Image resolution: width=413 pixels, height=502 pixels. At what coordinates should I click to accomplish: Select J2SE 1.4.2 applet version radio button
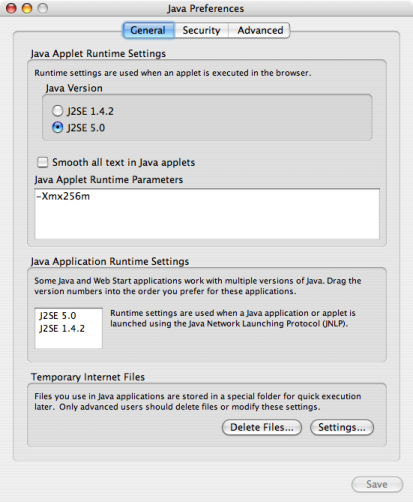[57, 111]
